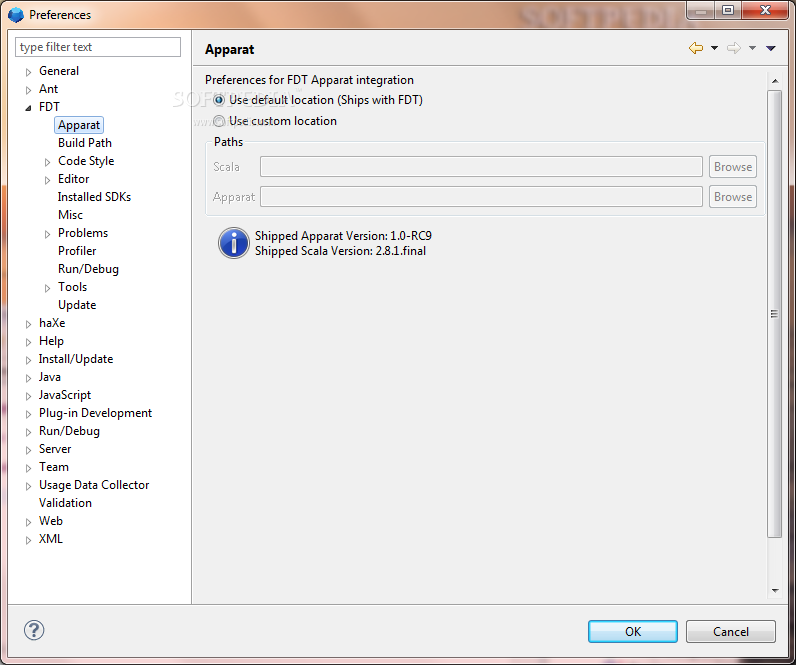This screenshot has height=665, width=796.
Task: Click the scrollbar up arrow
Action: [775, 81]
